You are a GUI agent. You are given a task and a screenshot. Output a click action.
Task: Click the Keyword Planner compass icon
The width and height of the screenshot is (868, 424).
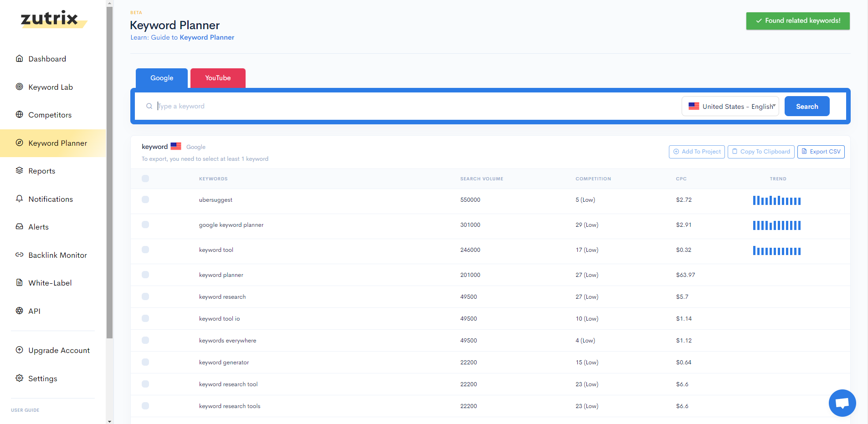click(x=19, y=143)
